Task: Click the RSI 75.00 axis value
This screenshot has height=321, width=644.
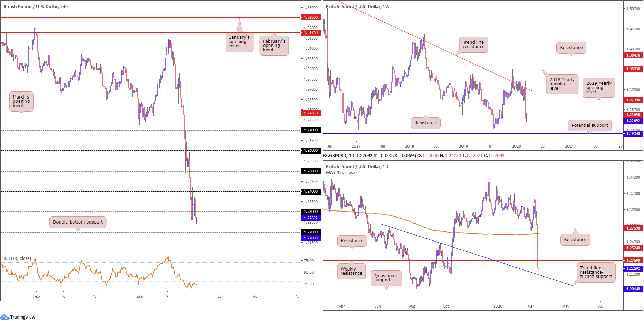Action: [x=309, y=261]
